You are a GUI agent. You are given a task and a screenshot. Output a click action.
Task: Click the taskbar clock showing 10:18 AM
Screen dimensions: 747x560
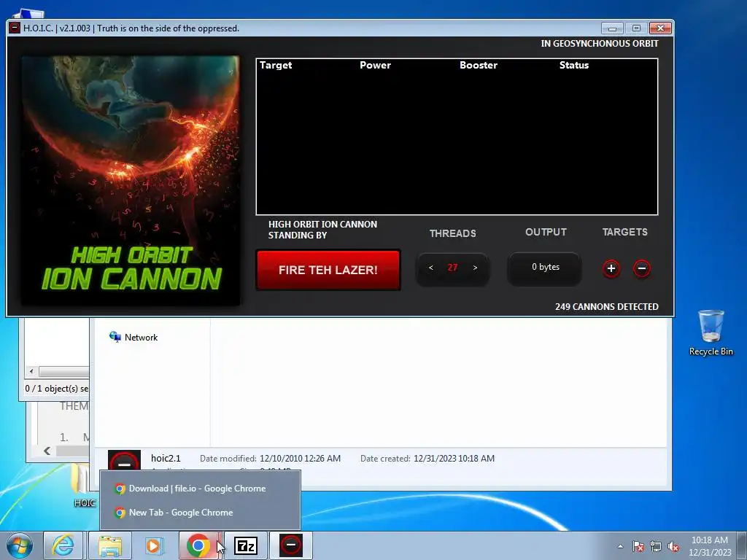pos(709,546)
